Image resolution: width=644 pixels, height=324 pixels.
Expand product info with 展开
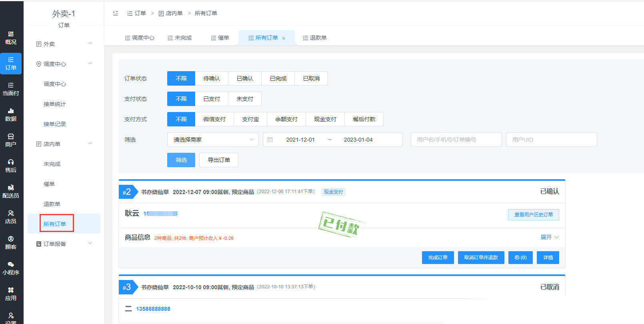click(x=550, y=237)
